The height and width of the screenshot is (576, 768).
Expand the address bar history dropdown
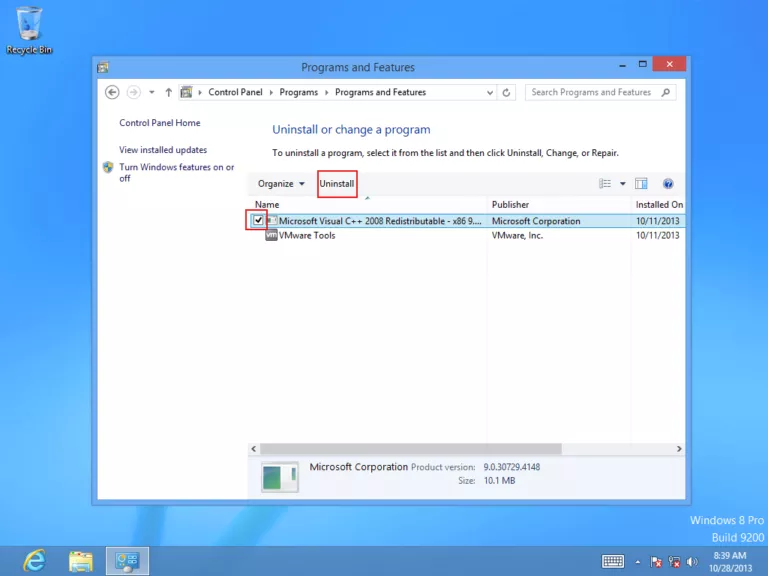[489, 92]
